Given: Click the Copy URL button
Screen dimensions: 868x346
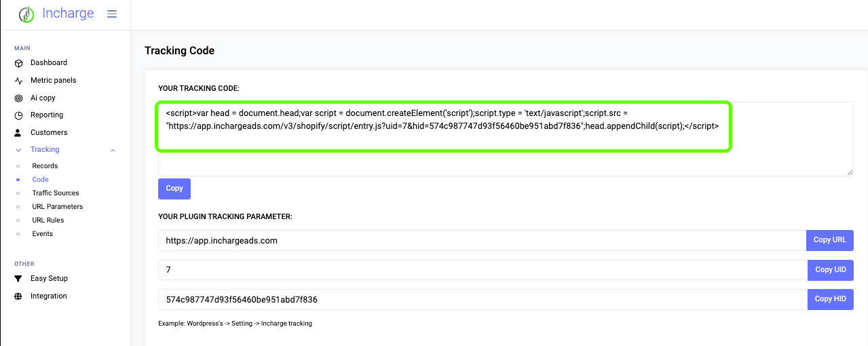Looking at the screenshot, I should [x=830, y=240].
